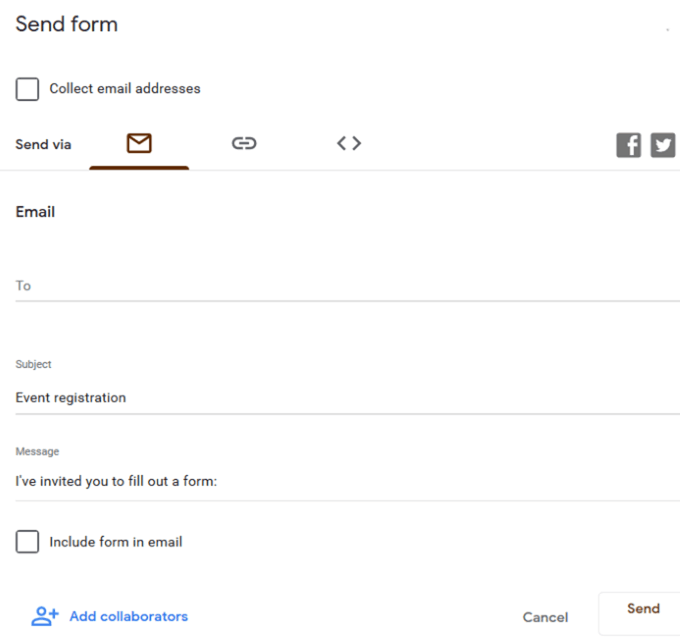Click the Send button
Screen dimensions: 680x643
pos(643,609)
